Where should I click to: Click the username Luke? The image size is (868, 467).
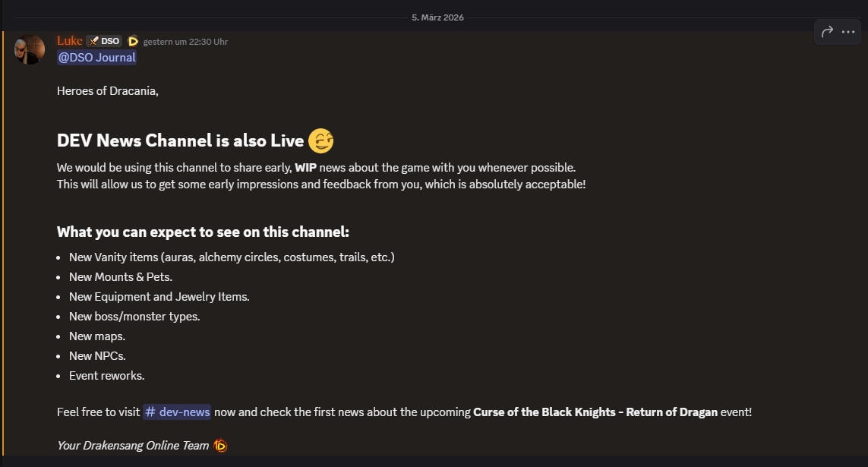click(69, 41)
